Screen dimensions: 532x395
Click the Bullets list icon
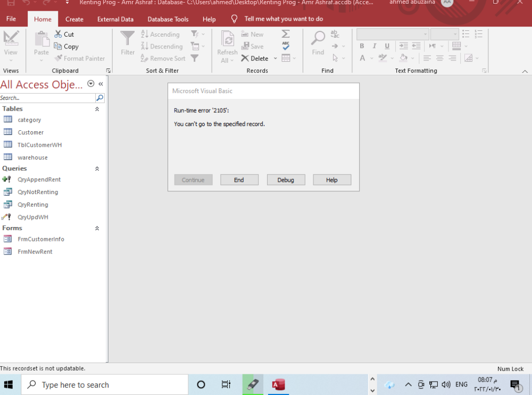466,34
